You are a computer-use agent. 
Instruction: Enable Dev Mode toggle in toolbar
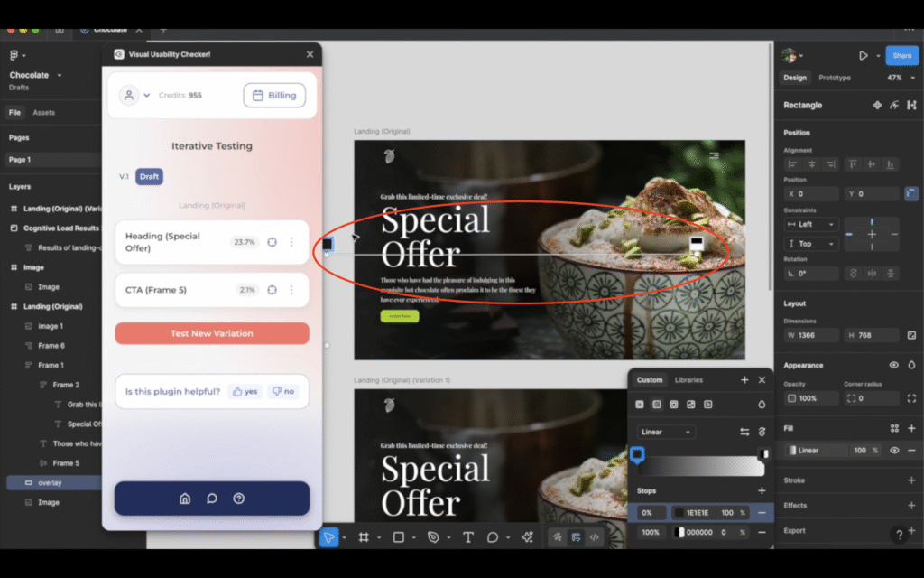[595, 537]
